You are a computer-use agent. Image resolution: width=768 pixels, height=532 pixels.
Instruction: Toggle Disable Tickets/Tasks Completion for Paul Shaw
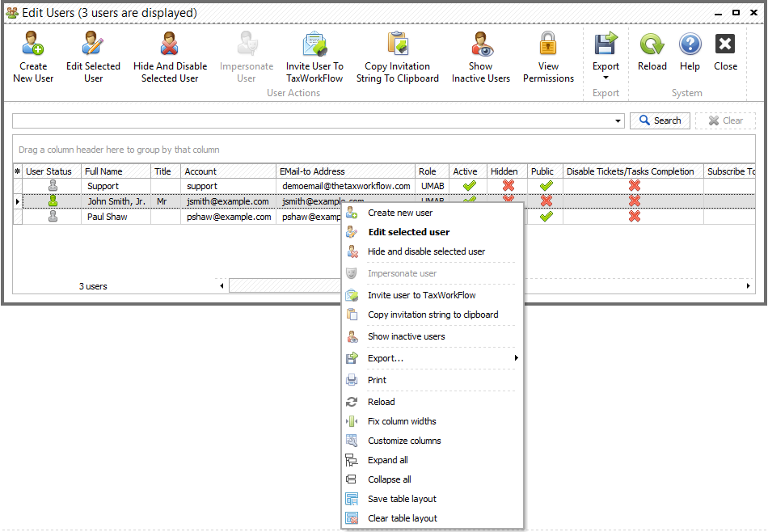click(635, 216)
